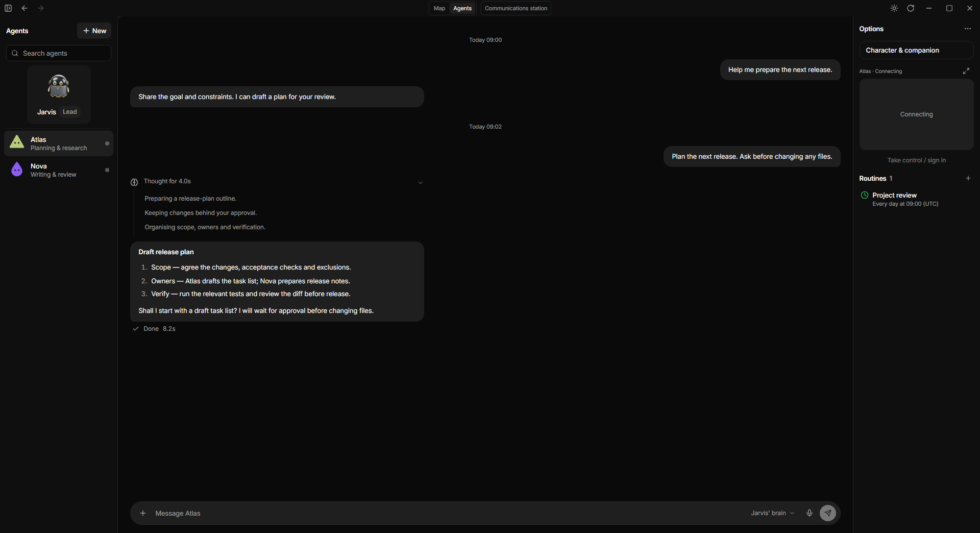This screenshot has height=533, width=980.
Task: Click the microphone icon in message bar
Action: click(810, 513)
